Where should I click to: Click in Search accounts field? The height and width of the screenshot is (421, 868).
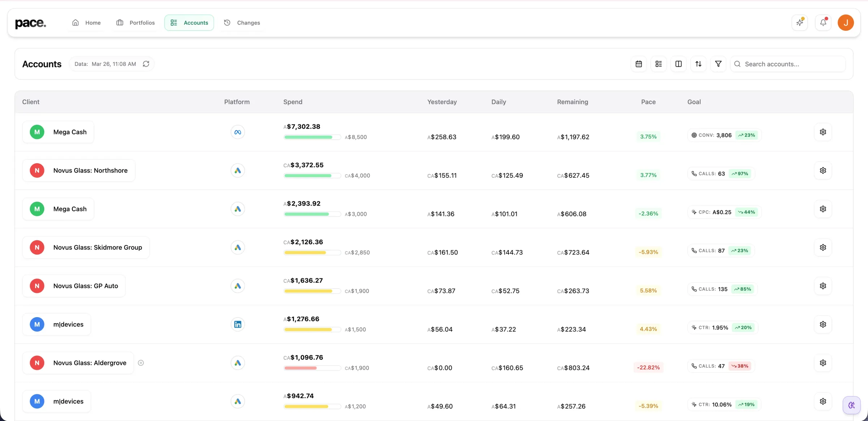click(788, 64)
